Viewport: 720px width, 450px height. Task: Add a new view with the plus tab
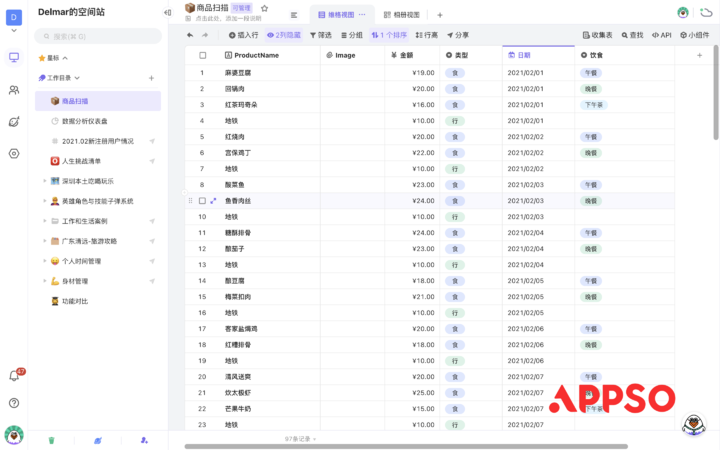pyautogui.click(x=439, y=15)
